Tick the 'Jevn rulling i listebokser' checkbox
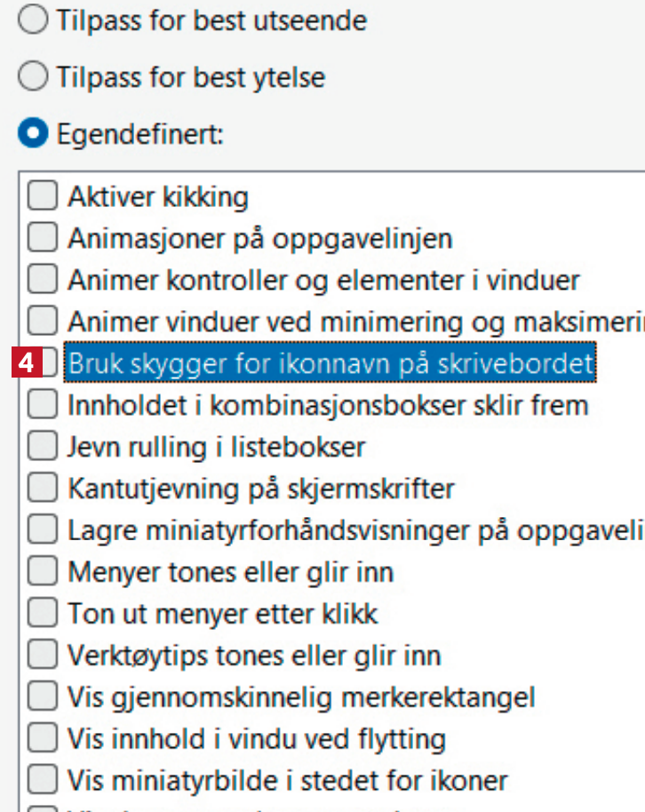This screenshot has width=645, height=812. click(42, 446)
